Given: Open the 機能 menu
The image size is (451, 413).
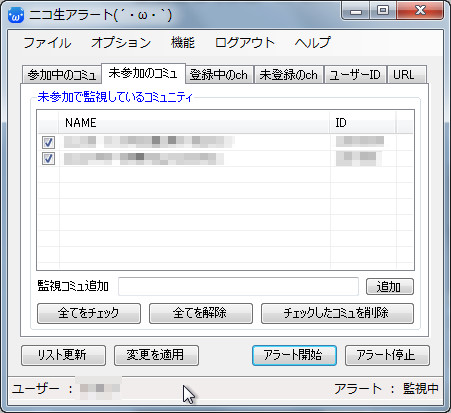Looking at the screenshot, I should click(x=183, y=43).
